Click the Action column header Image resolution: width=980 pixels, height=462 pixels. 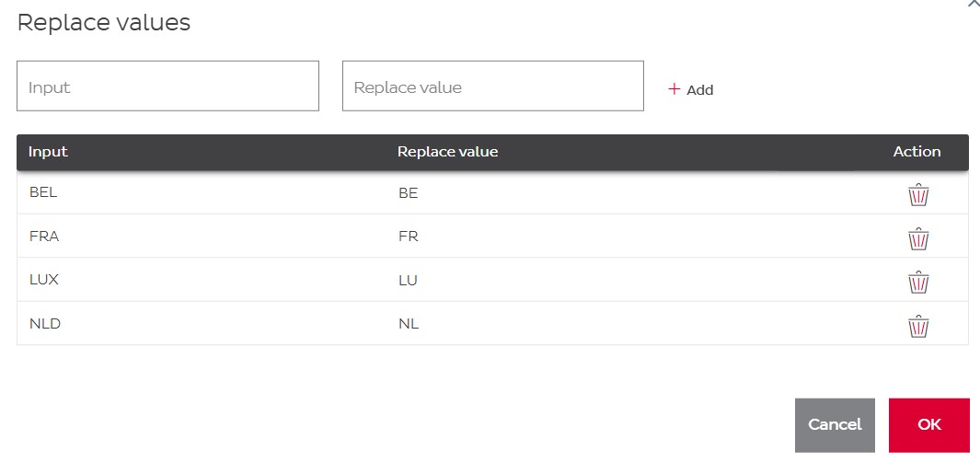[917, 152]
